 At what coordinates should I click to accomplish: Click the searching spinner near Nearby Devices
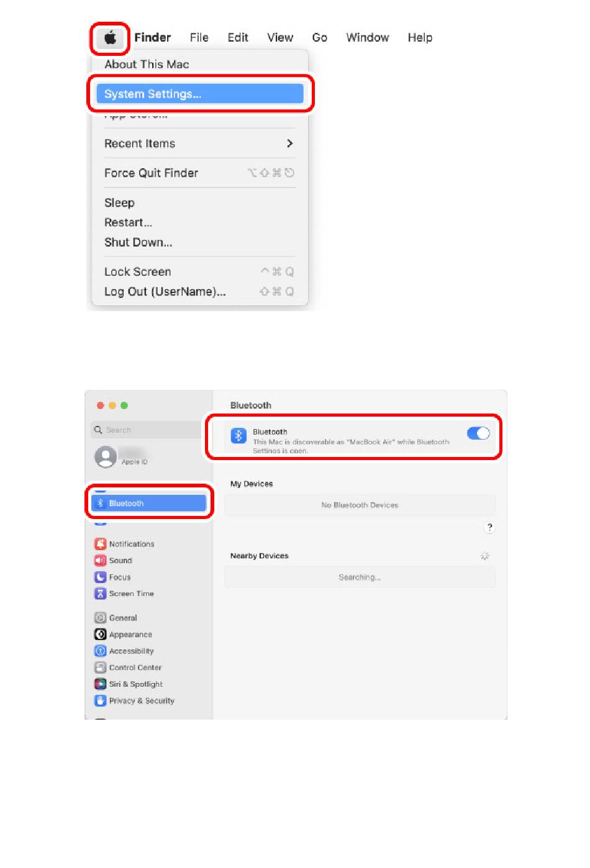(x=485, y=556)
